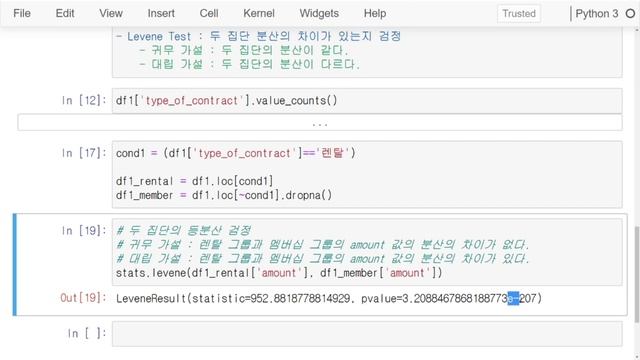Open the View menu
Viewport: 640px width, 360px height.
coord(111,13)
